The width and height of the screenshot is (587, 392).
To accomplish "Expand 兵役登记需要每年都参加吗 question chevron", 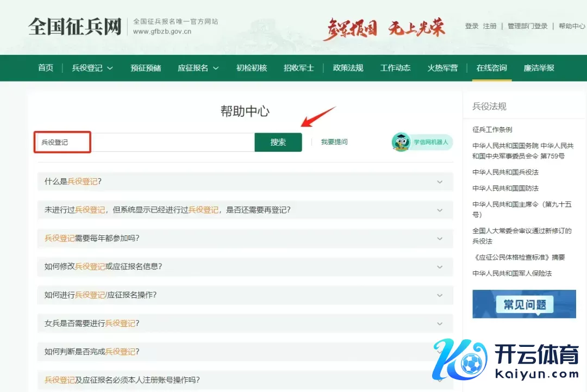I will point(440,239).
